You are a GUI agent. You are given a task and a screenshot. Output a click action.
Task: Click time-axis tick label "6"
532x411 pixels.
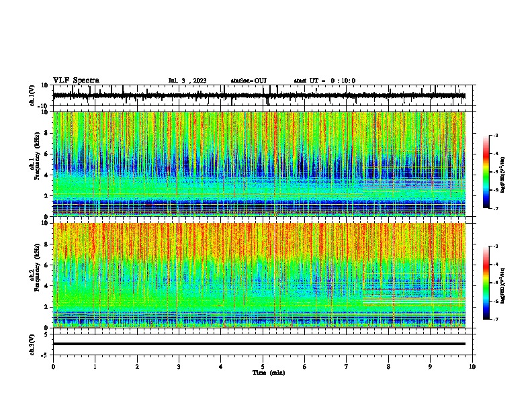point(305,367)
